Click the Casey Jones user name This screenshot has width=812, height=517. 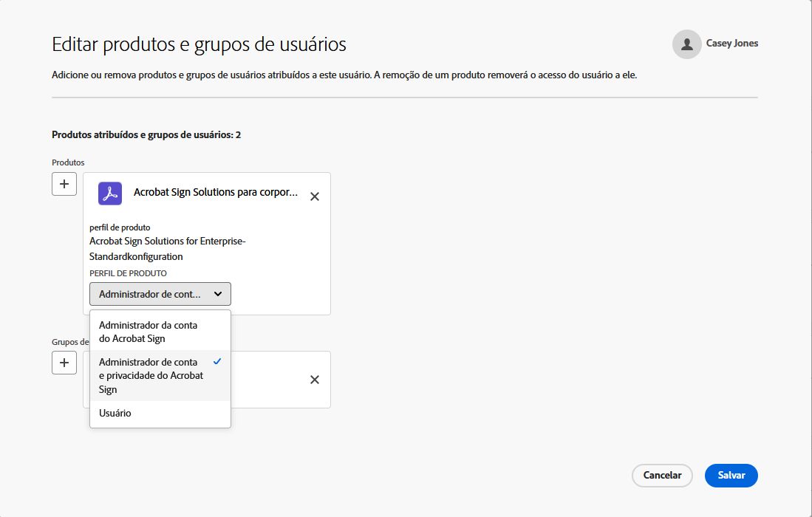pyautogui.click(x=731, y=44)
